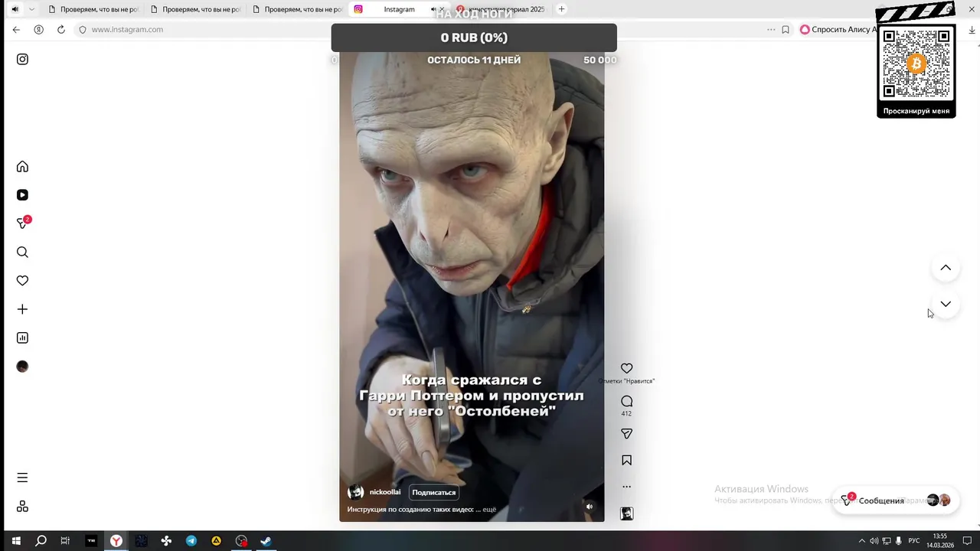Click Bitcoin QR code widget

916,64
